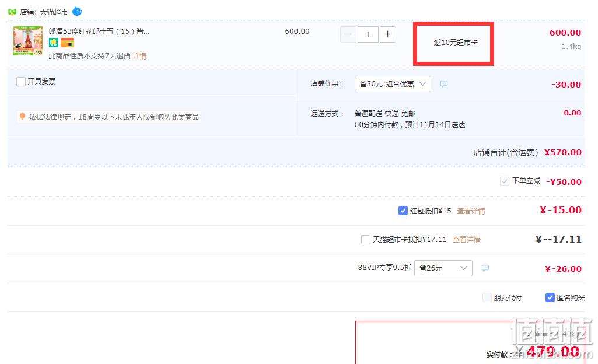Open 查看详情 for red envelope deduction
Image resolution: width=598 pixels, height=364 pixels.
(x=471, y=211)
